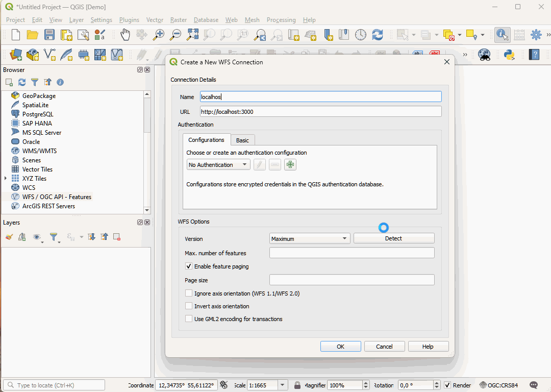Click the connection Name field
551x392 pixels.
click(x=320, y=96)
